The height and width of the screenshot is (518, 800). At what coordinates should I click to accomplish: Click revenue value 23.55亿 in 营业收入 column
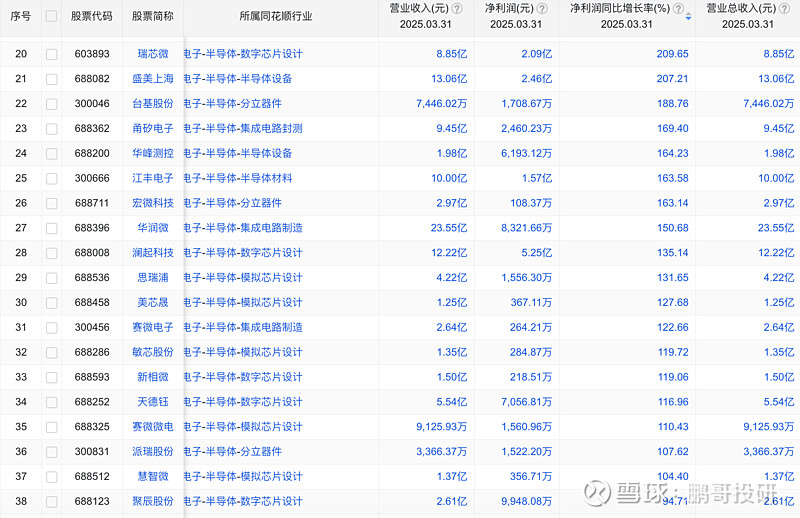[x=449, y=228]
